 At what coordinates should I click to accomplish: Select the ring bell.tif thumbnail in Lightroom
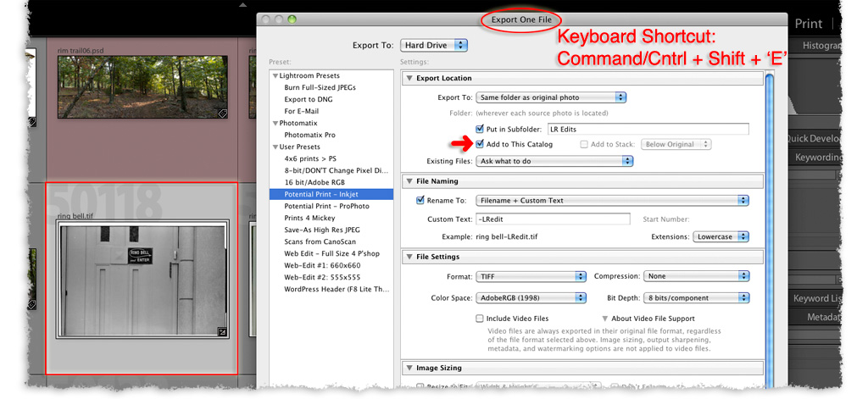[x=142, y=280]
